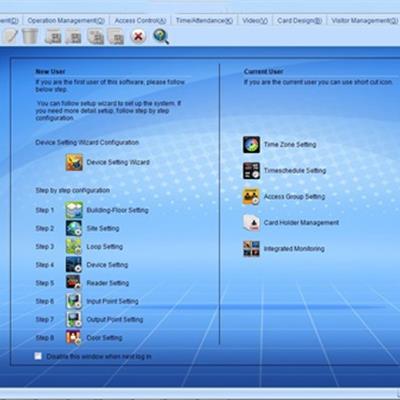Viewport: 400px width, 400px height.
Task: Click the 'Step 8' text
Action: (x=45, y=338)
